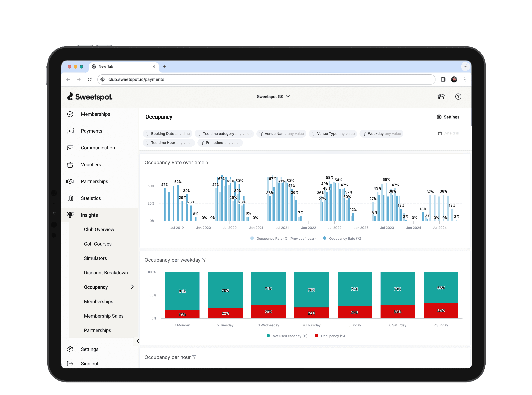Image resolution: width=532 pixels, height=395 pixels.
Task: Open Club Overview under Insights
Action: coord(99,230)
